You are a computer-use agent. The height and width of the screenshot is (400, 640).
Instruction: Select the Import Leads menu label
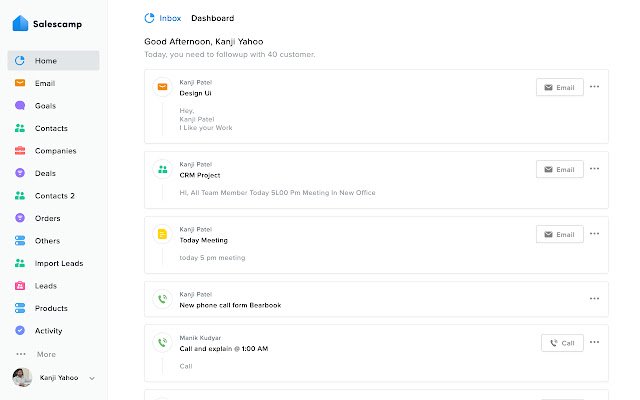59,263
